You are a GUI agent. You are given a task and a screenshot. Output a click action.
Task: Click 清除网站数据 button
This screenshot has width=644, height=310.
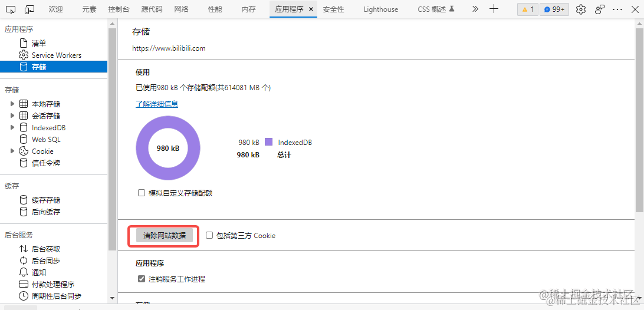pyautogui.click(x=165, y=236)
